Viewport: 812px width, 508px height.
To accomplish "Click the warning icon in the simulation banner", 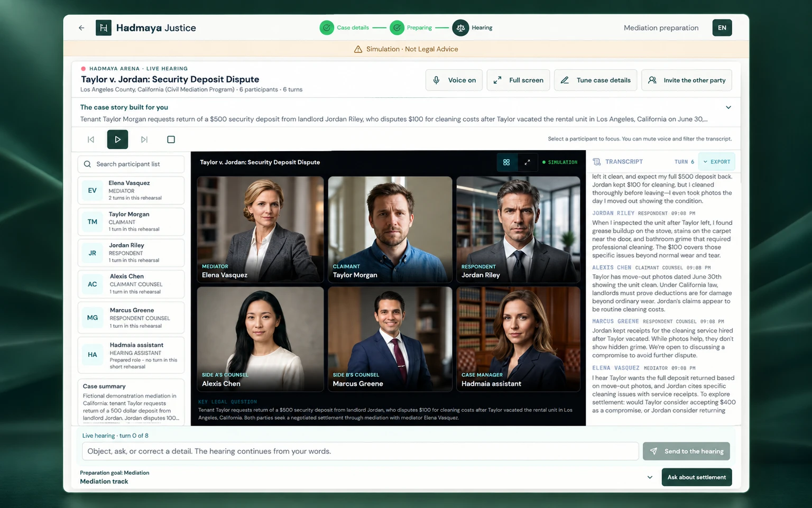I will pyautogui.click(x=358, y=49).
